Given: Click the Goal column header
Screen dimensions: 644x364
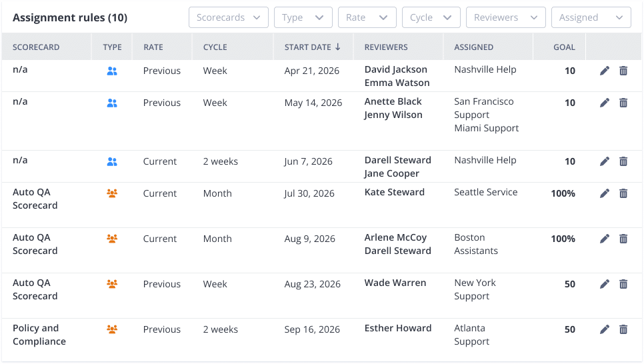Looking at the screenshot, I should coord(564,47).
